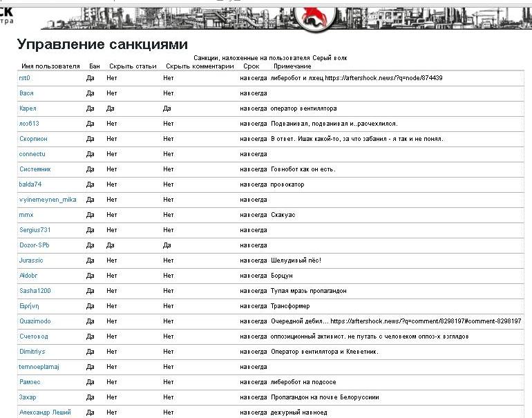Click the note 'Борцун' for Aldobr
Screen dimensions: 532x418
click(282, 276)
